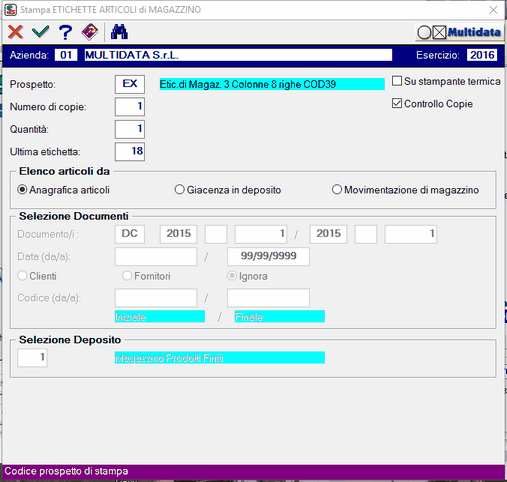This screenshot has height=482, width=507.
Task: Focus the Quantità input field
Action: [130, 129]
